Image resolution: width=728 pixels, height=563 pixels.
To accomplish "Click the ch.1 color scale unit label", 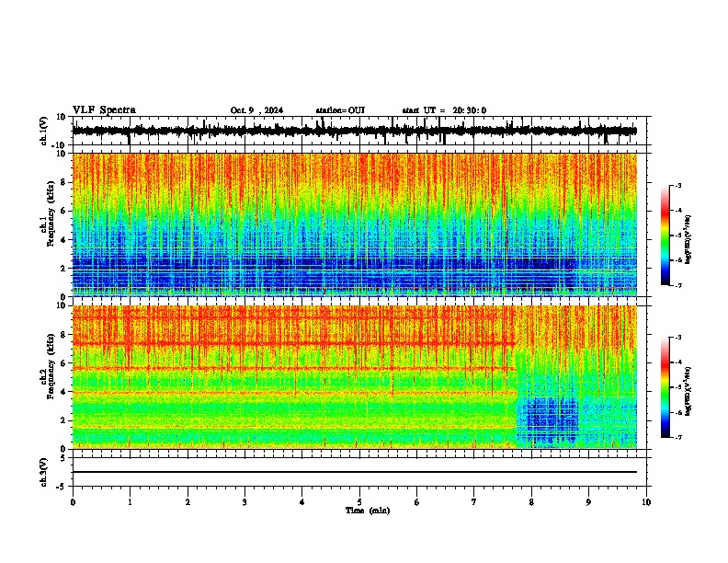I will point(688,240).
